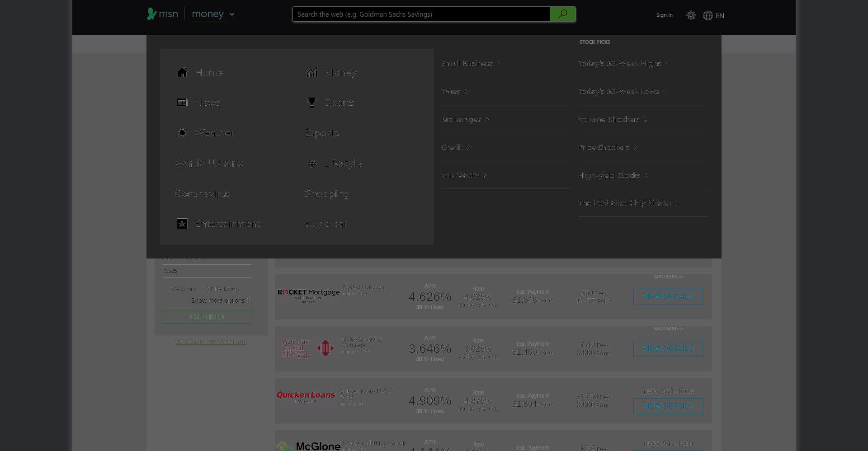Click the globe language icon
868x451 pixels.
[x=708, y=16]
